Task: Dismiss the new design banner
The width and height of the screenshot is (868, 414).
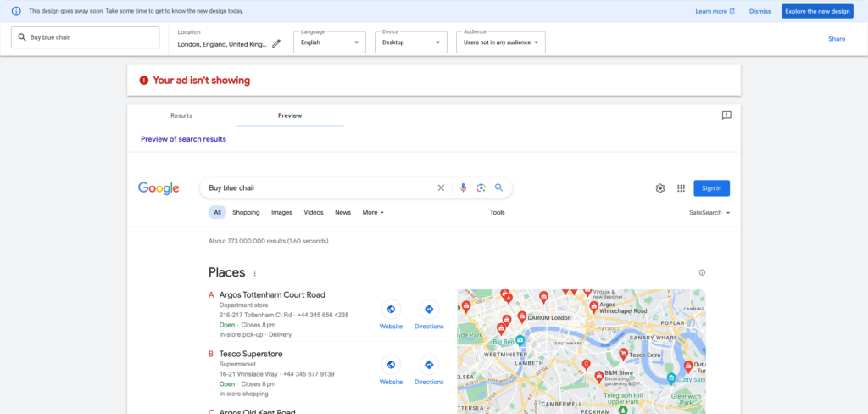Action: click(x=759, y=11)
